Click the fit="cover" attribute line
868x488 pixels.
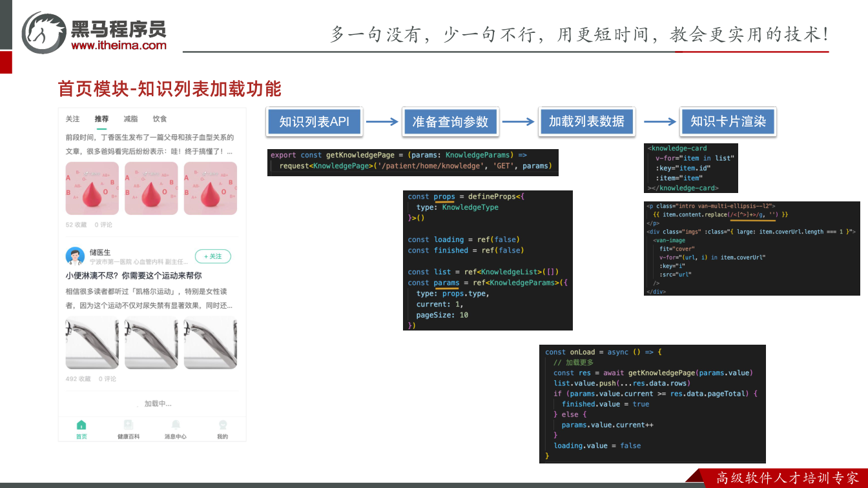[677, 249]
